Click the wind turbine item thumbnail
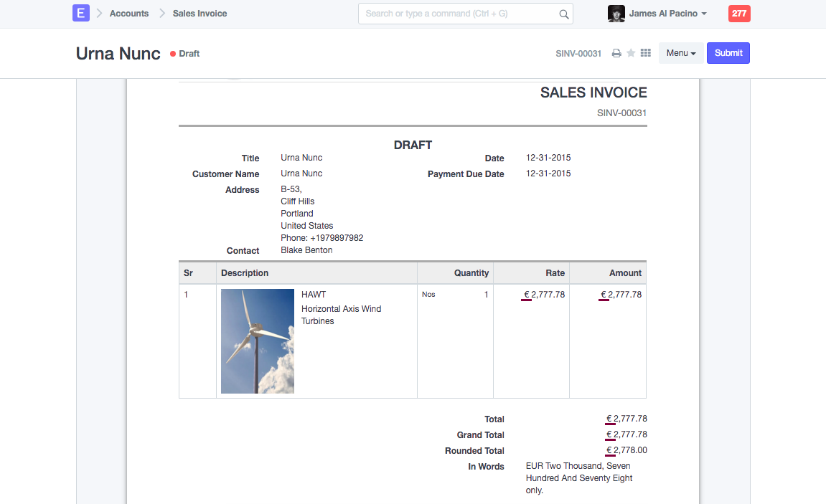 click(x=257, y=341)
